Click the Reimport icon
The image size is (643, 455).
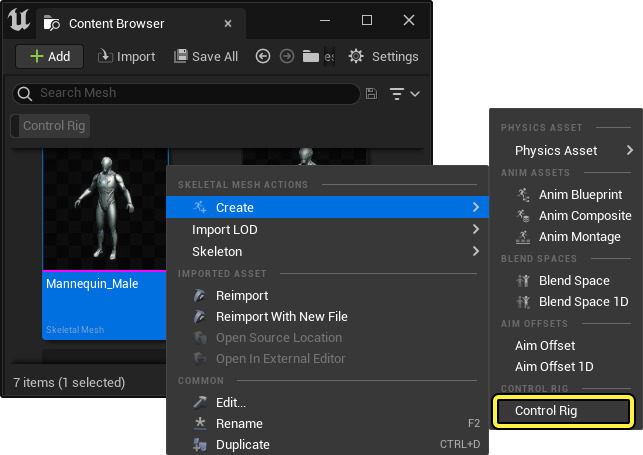[x=200, y=296]
